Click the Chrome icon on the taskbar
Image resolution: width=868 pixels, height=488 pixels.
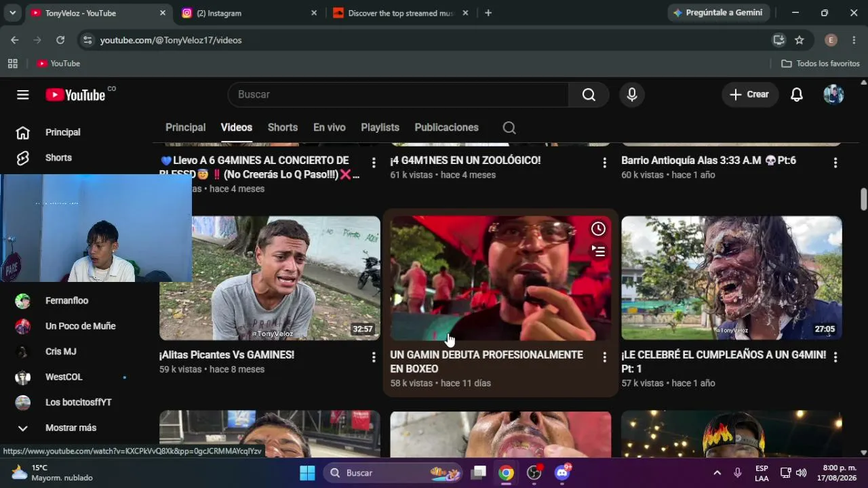coord(507,472)
